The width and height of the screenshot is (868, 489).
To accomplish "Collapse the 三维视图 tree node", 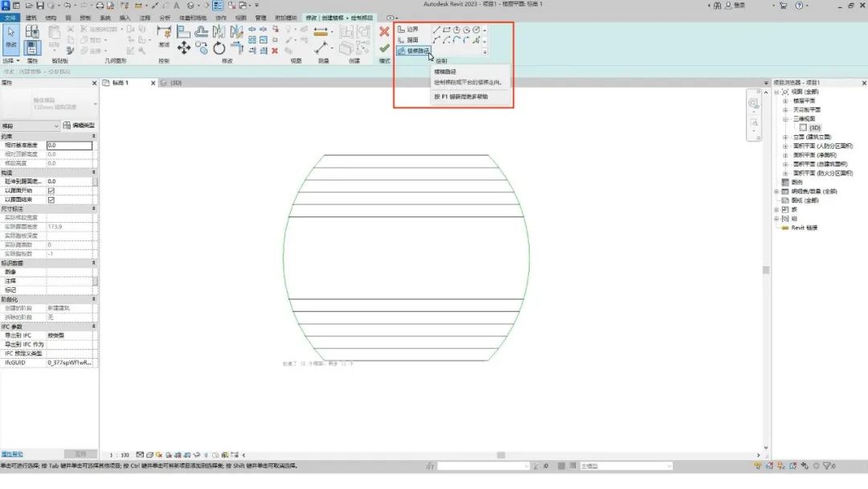I will pos(785,119).
